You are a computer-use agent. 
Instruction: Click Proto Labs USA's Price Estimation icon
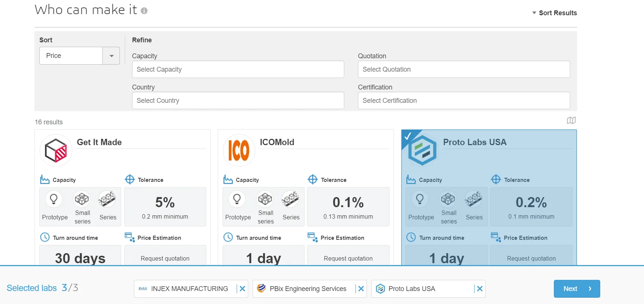[x=496, y=237]
